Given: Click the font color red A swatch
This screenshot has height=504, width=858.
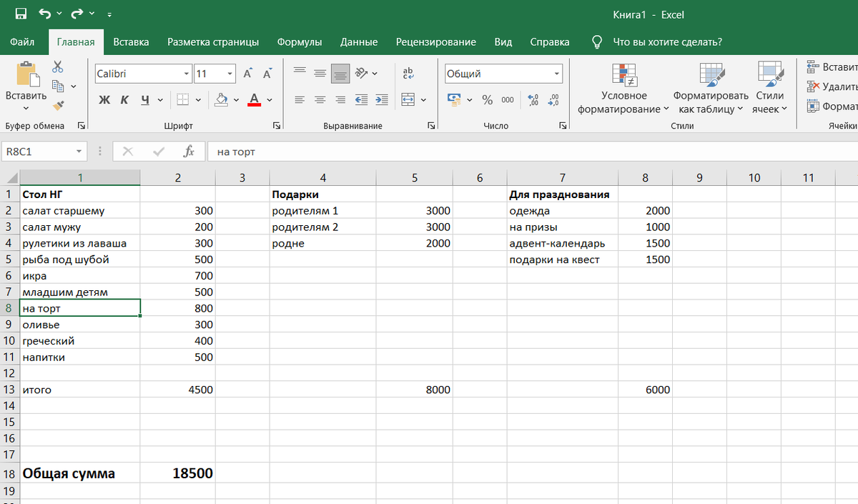Looking at the screenshot, I should (x=255, y=99).
